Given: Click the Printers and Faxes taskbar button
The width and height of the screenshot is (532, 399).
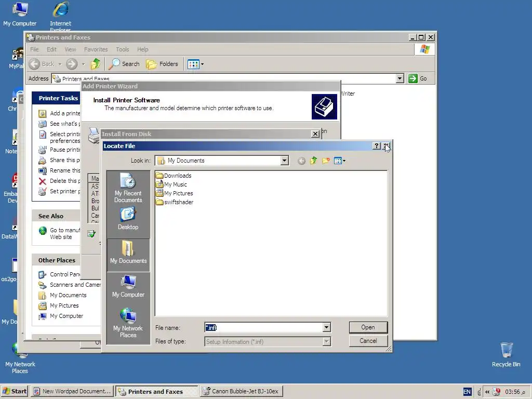Looking at the screenshot, I should tap(157, 391).
